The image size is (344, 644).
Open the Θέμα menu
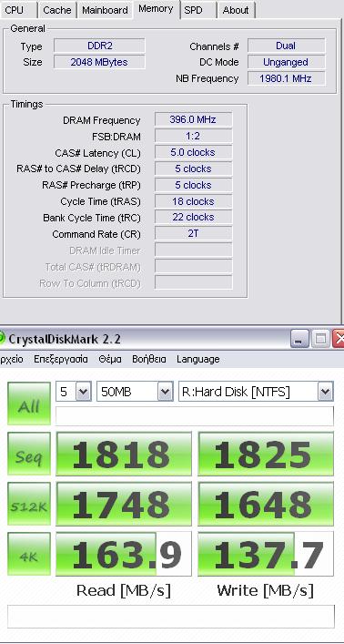pos(110,359)
